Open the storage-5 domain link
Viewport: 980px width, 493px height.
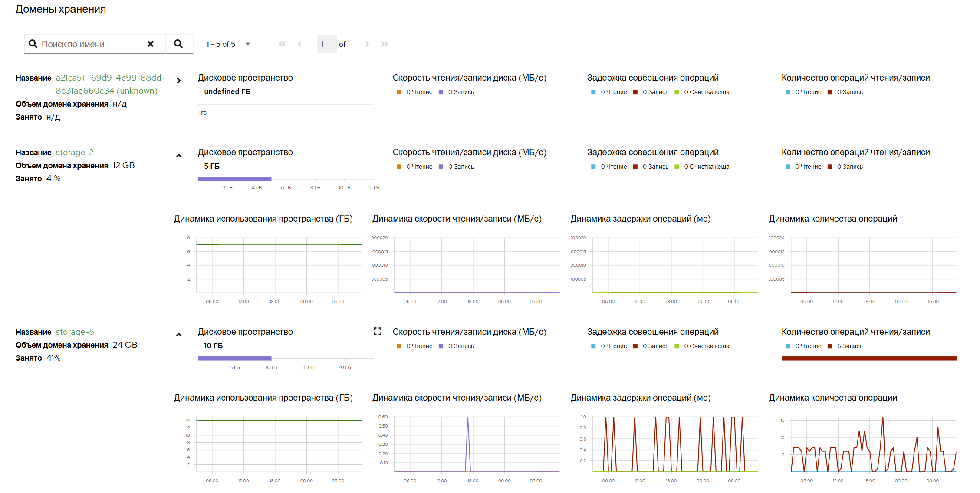[x=75, y=332]
